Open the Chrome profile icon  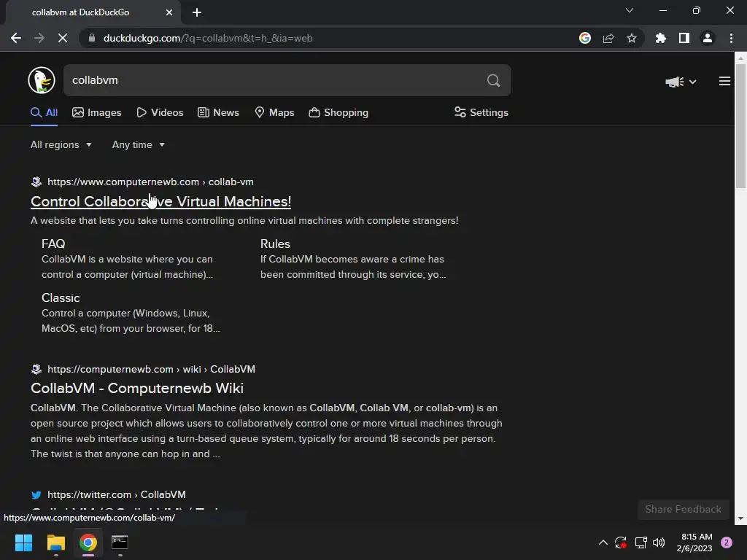click(x=708, y=38)
